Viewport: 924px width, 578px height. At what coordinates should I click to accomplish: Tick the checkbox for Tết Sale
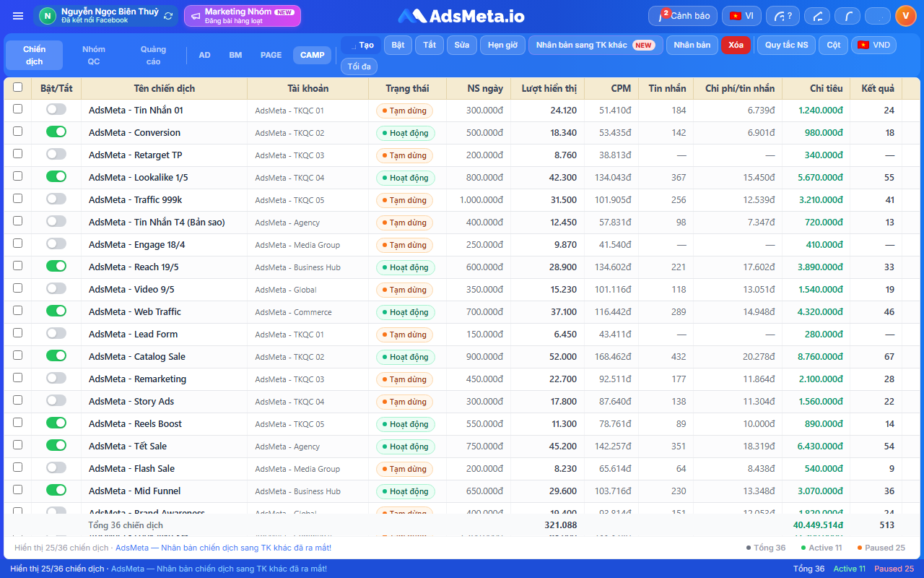point(18,445)
